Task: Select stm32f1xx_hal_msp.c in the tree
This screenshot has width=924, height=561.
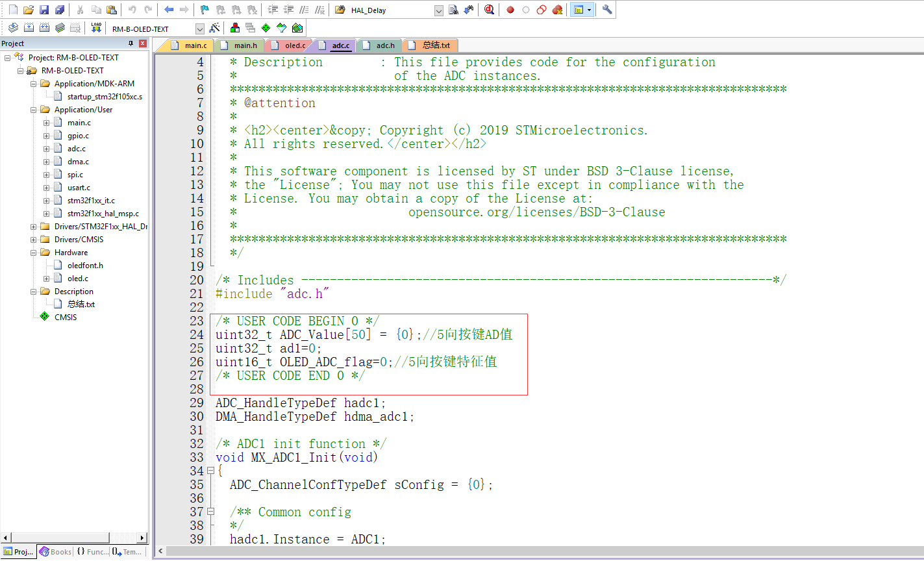Action: (103, 214)
